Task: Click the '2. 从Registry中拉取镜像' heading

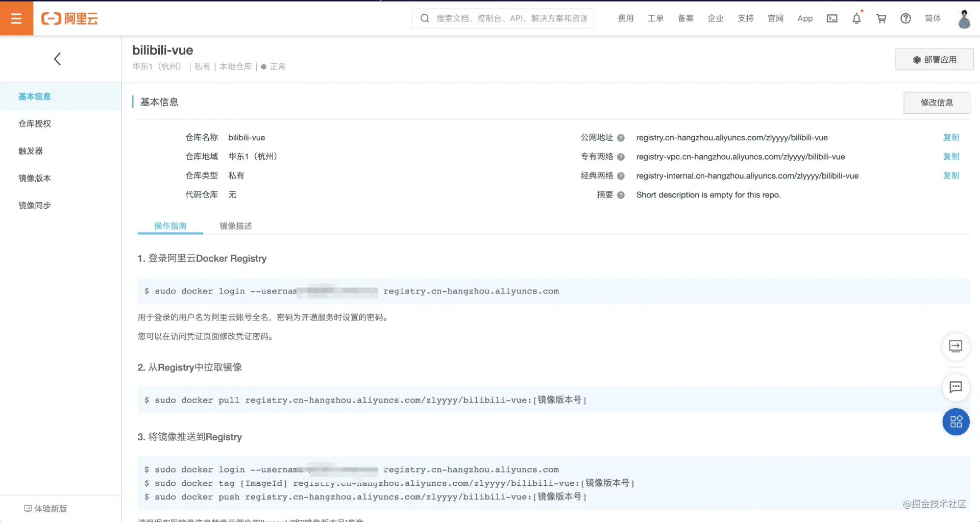Action: (x=190, y=367)
